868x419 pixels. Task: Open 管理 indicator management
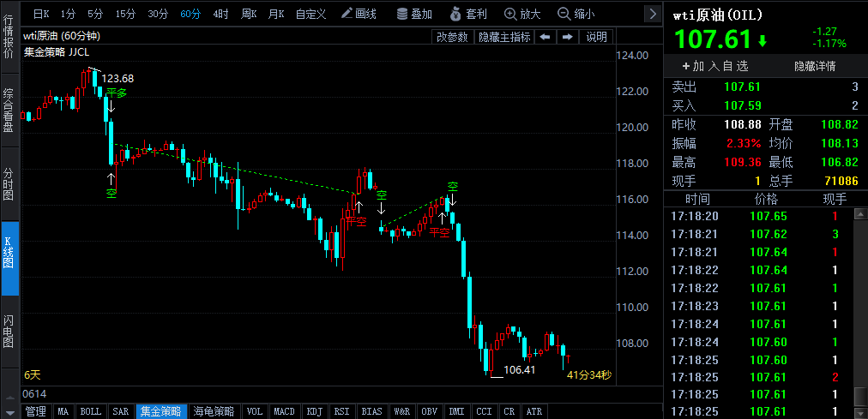coord(36,411)
